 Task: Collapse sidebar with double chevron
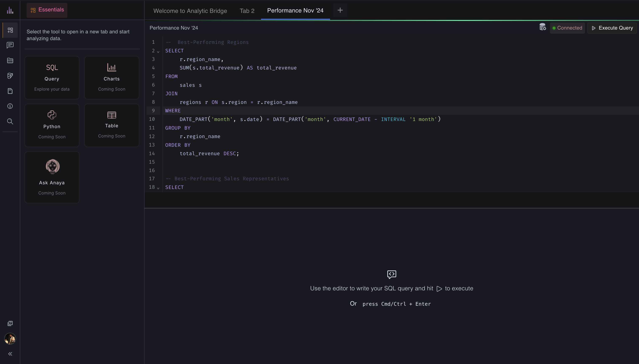[10, 354]
